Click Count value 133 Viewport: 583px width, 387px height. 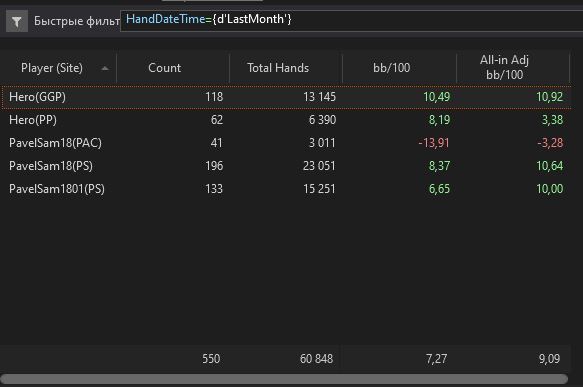pos(214,189)
